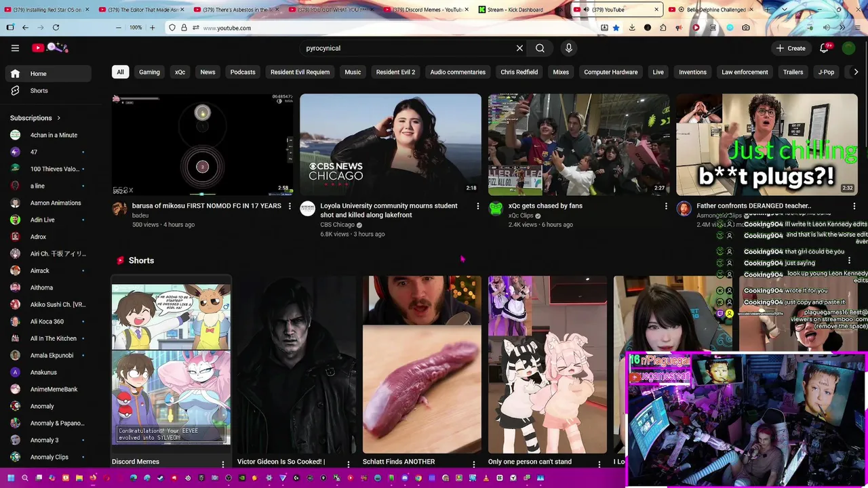Open AnimeMemeBank subscription
Viewport: 868px width, 488px height.
tap(47, 389)
